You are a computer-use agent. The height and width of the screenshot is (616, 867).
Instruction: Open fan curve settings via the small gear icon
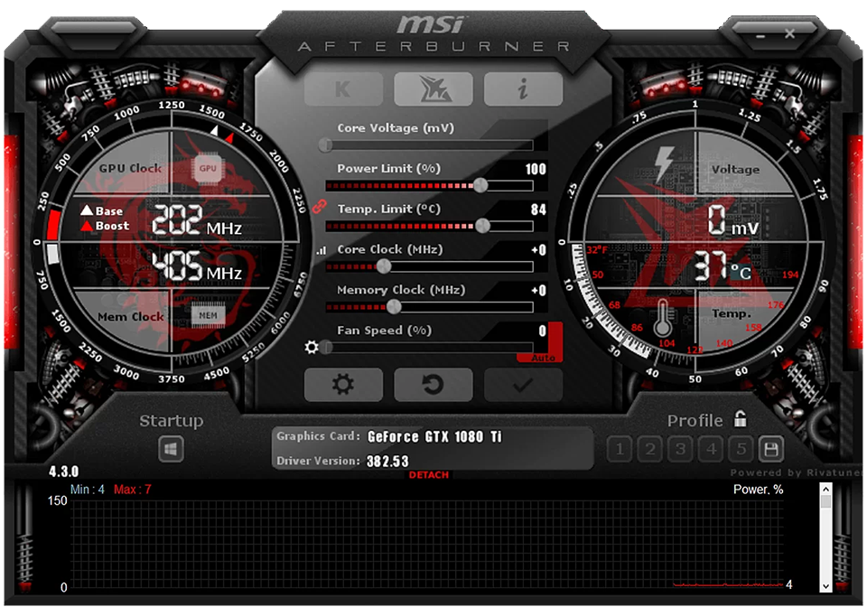(x=312, y=347)
